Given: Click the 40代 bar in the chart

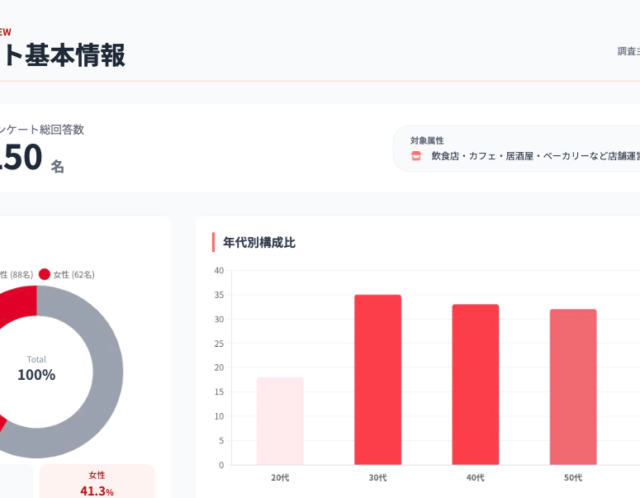Looking at the screenshot, I should click(475, 384).
